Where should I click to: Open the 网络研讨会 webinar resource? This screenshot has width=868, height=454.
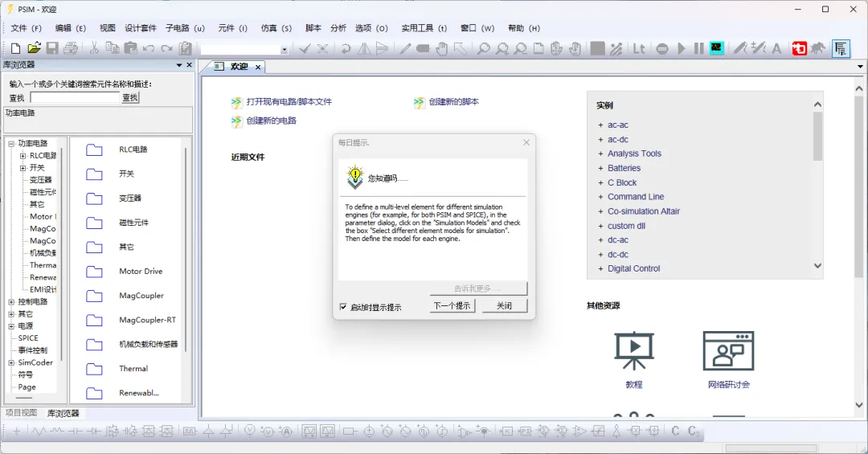728,360
